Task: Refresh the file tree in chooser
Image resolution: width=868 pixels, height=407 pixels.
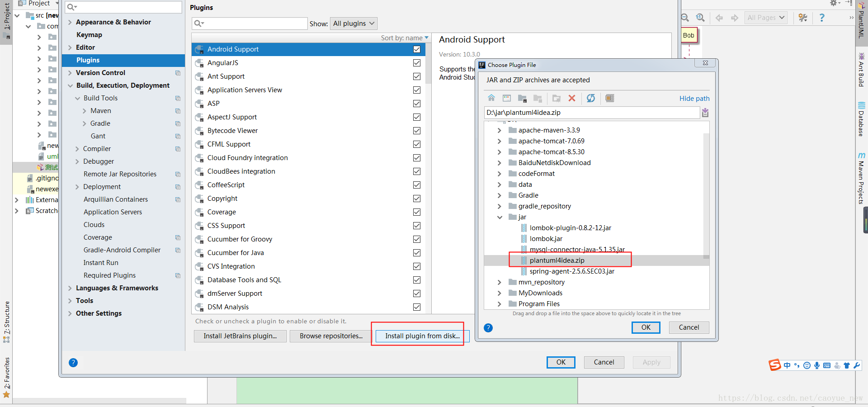Action: [591, 98]
